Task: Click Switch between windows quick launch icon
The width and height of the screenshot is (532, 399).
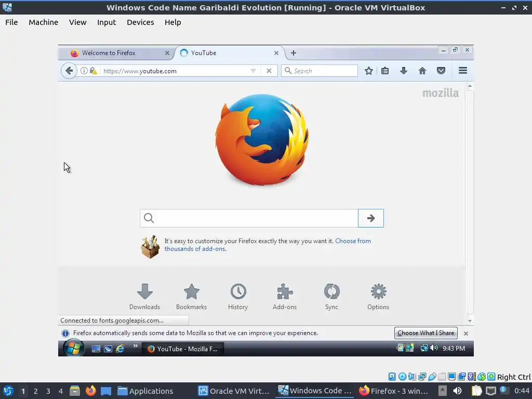Action: [x=108, y=349]
